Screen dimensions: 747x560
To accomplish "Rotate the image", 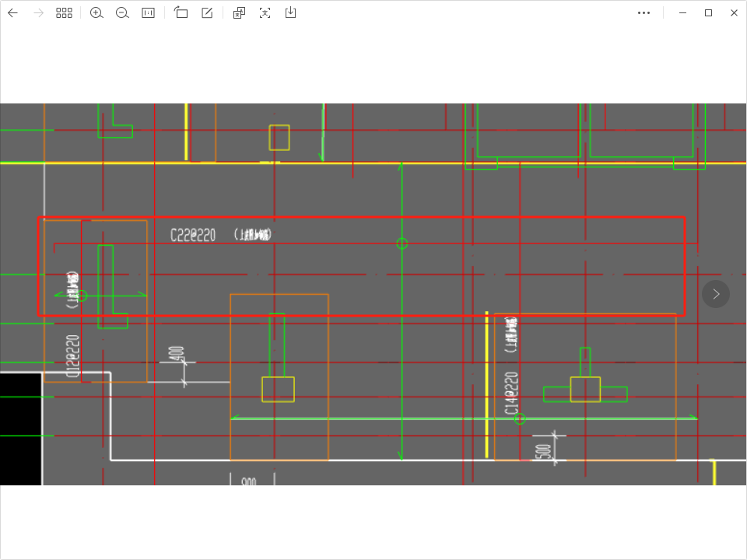I will [x=181, y=13].
